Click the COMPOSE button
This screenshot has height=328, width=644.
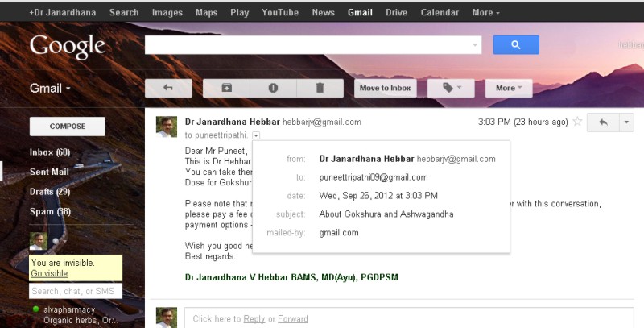tap(68, 127)
